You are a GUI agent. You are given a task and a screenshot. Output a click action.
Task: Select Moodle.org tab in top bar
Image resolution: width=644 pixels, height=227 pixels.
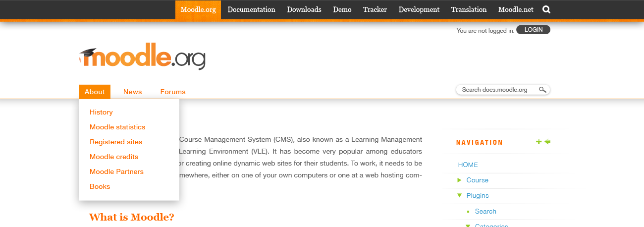tap(198, 9)
